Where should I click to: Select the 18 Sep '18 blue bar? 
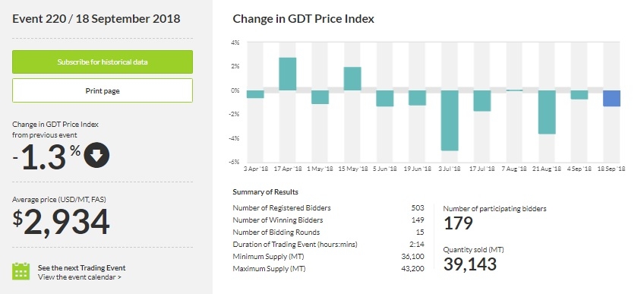(611, 98)
